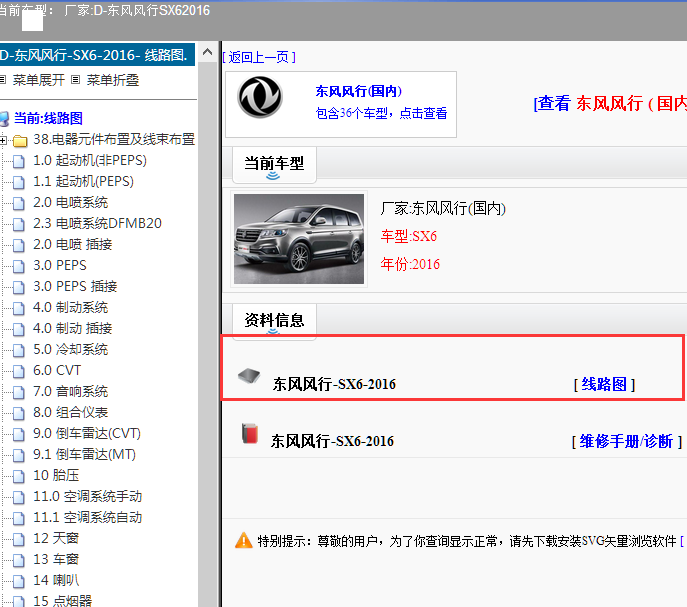The height and width of the screenshot is (607, 687).
Task: Click the 厂家:东风风行(国内) text
Action: pyautogui.click(x=443, y=208)
